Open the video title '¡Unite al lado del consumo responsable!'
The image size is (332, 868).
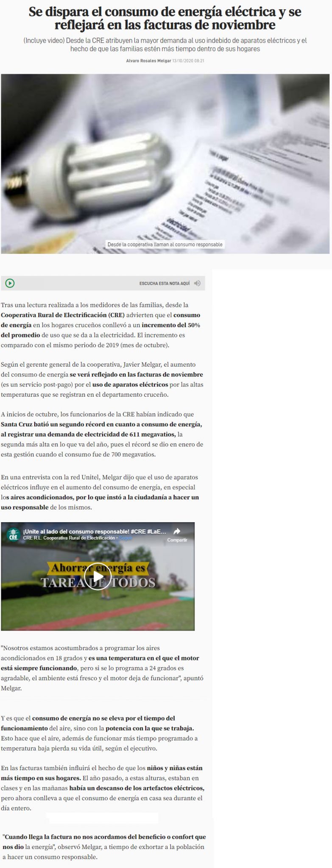95,531
